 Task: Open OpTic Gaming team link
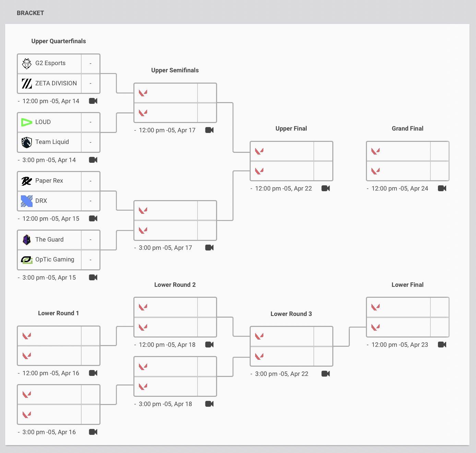55,259
